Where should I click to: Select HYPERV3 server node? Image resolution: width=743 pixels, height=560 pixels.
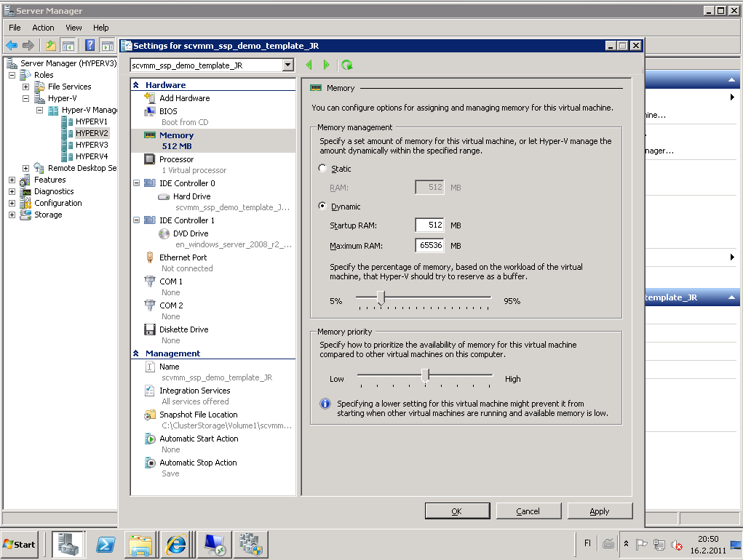[x=92, y=145]
